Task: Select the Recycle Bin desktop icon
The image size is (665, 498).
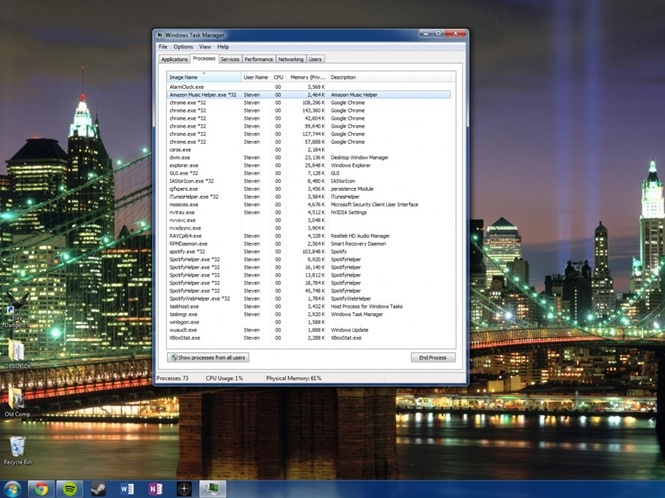Action: click(x=15, y=449)
